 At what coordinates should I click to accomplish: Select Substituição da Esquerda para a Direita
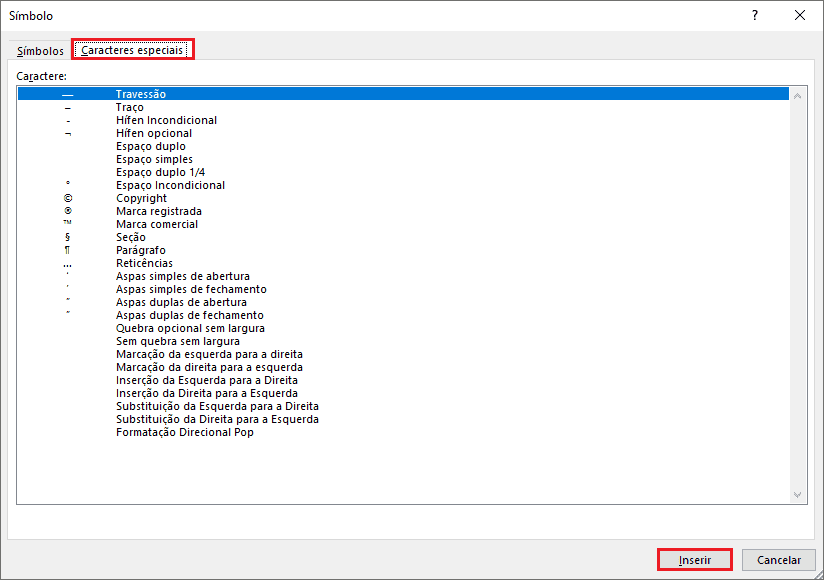403,406
